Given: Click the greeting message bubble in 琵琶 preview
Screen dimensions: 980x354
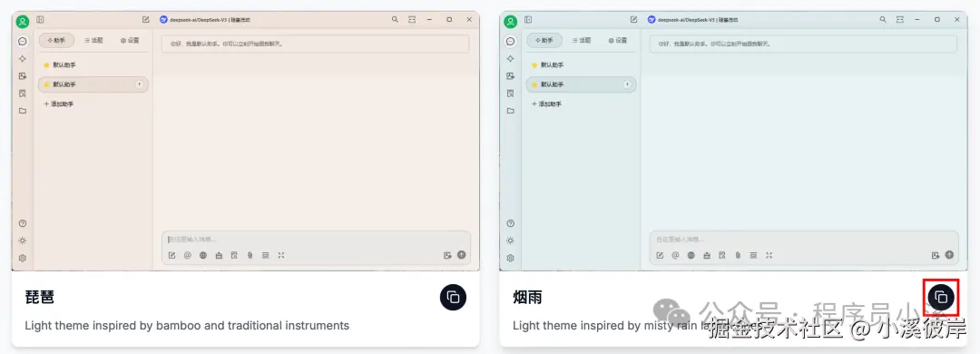Looking at the screenshot, I should tap(315, 44).
